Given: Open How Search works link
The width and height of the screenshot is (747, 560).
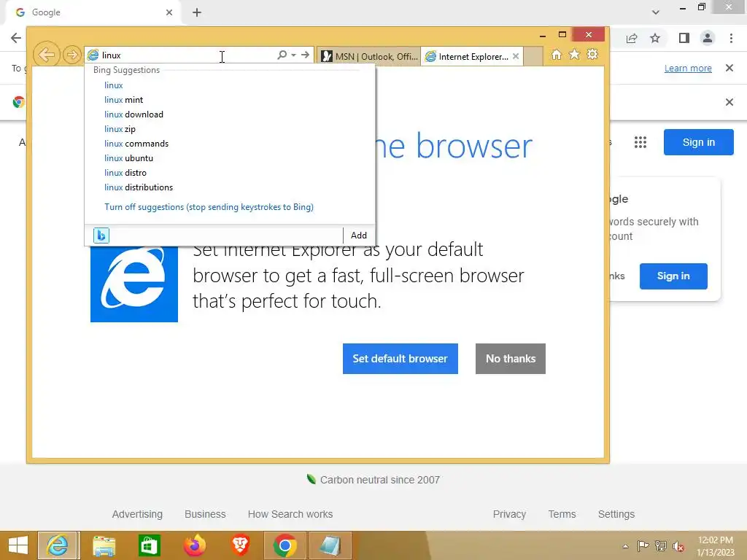Looking at the screenshot, I should (290, 514).
